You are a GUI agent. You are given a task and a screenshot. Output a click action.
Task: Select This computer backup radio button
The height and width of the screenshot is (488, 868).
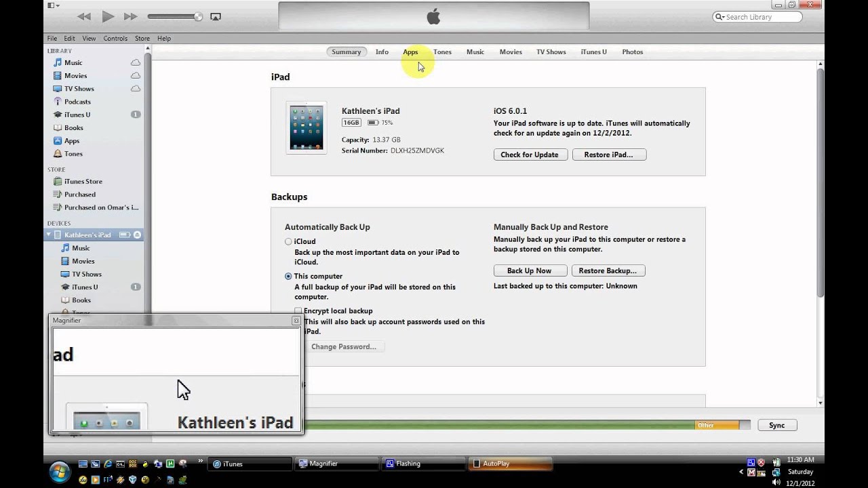(288, 277)
